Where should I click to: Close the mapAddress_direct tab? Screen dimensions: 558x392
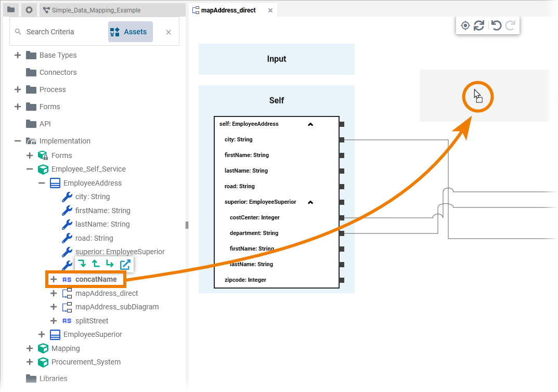[x=270, y=10]
